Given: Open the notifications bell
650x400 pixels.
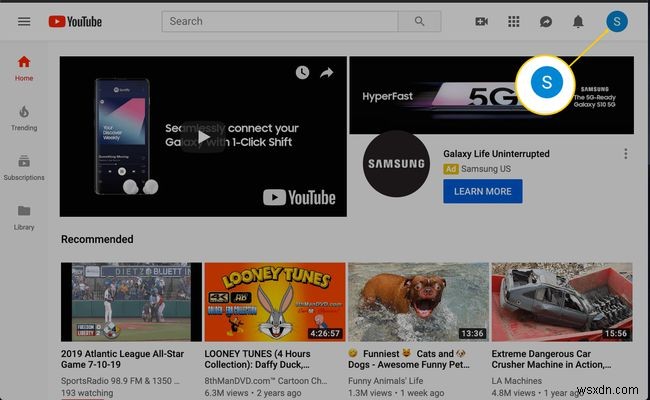Looking at the screenshot, I should (x=578, y=22).
